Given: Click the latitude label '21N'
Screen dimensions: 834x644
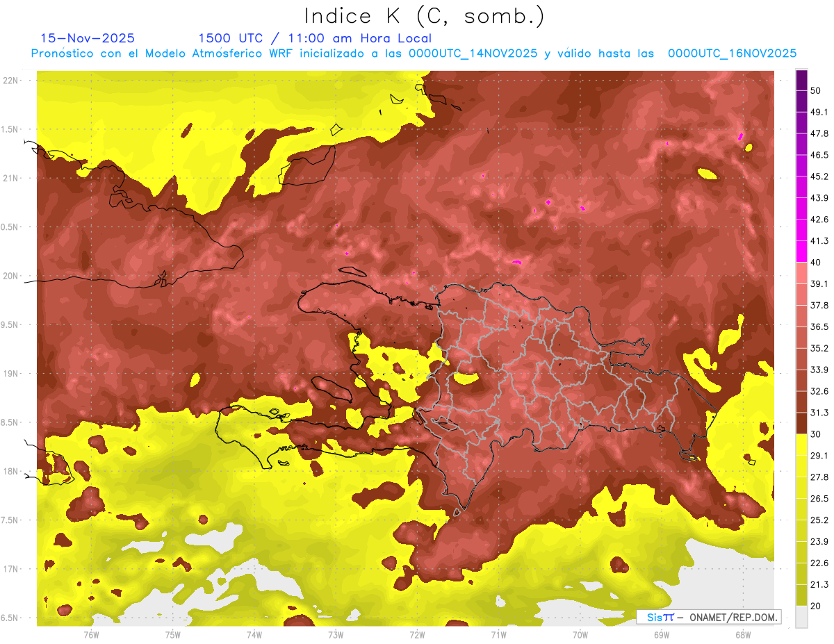Looking at the screenshot, I should (10, 179).
